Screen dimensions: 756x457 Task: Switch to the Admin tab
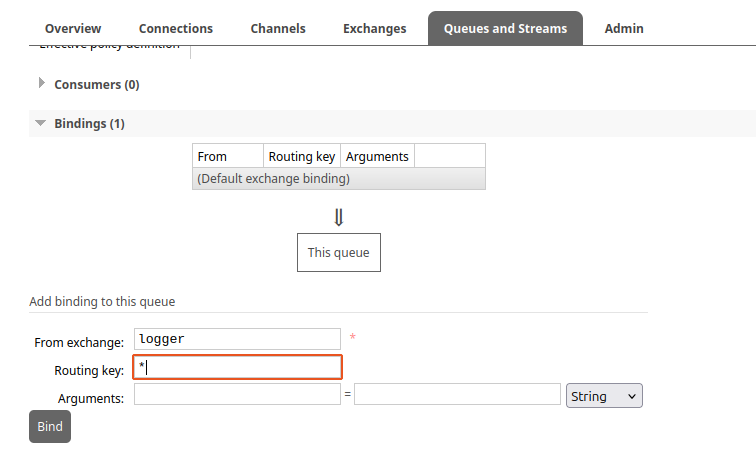624,28
